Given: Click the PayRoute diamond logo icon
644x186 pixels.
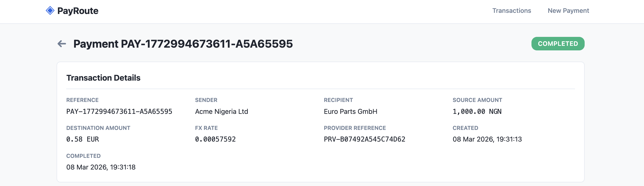Looking at the screenshot, I should [x=50, y=10].
